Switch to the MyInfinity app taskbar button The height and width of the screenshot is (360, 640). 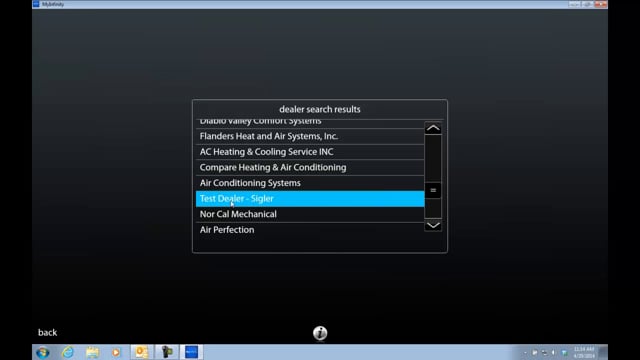191,352
